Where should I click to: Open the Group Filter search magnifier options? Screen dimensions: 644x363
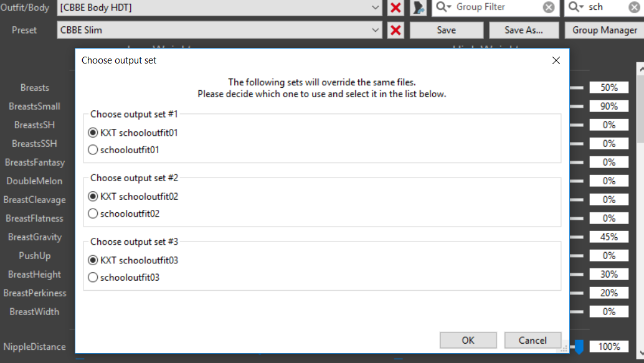click(x=443, y=7)
